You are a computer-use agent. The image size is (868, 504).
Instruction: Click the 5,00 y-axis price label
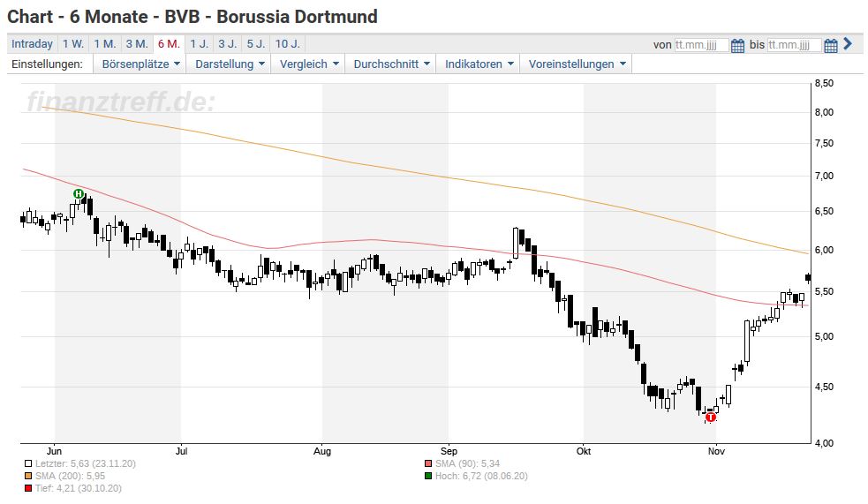[x=824, y=336]
